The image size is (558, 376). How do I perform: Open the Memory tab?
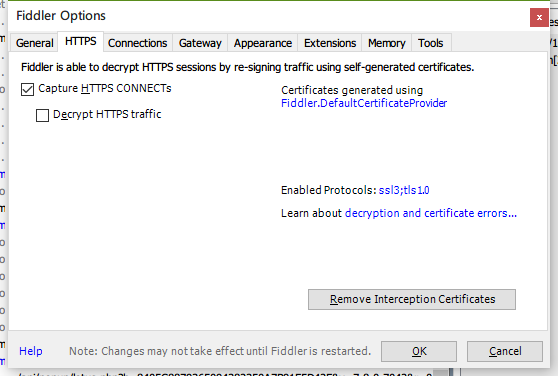(386, 43)
